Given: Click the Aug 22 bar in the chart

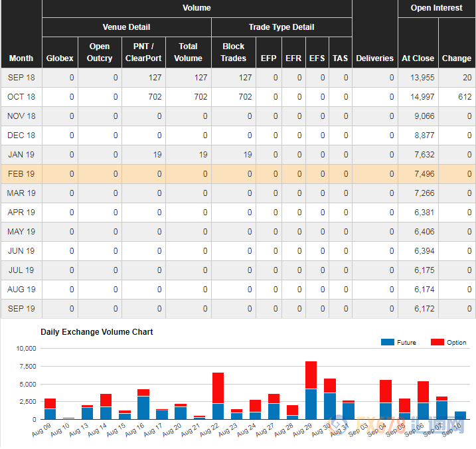Looking at the screenshot, I should (x=218, y=396).
